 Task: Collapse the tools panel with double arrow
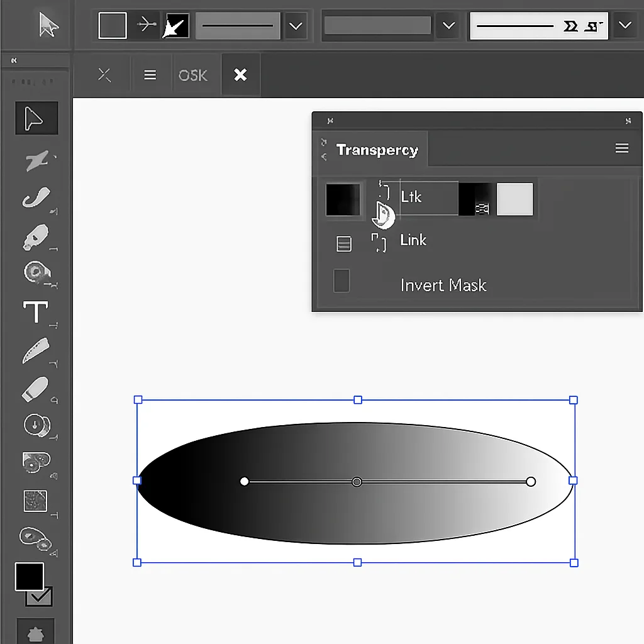(14, 60)
